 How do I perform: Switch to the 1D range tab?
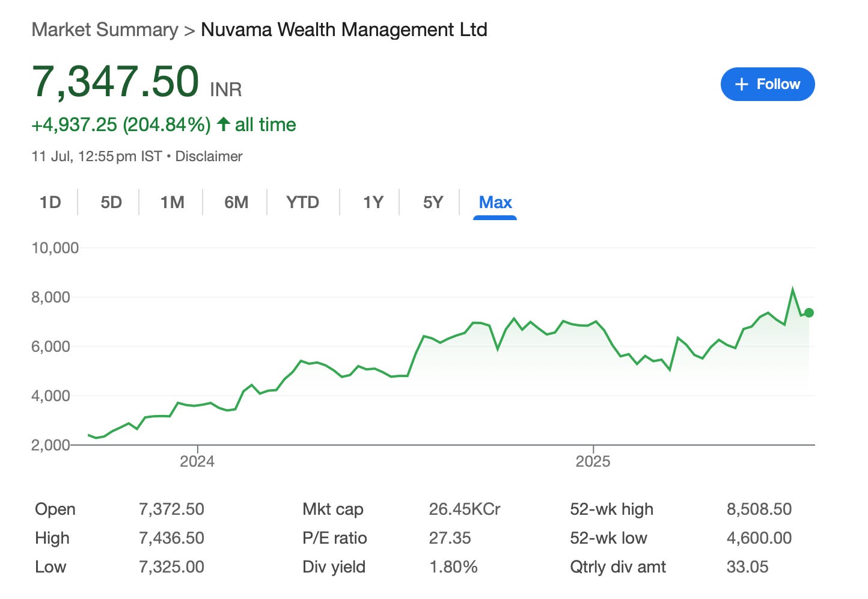pos(50,202)
